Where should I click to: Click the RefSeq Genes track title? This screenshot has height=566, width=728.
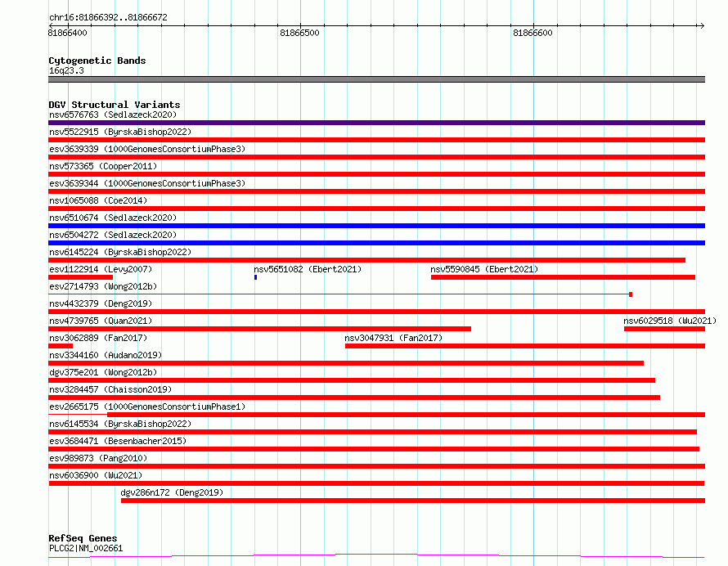tap(83, 538)
